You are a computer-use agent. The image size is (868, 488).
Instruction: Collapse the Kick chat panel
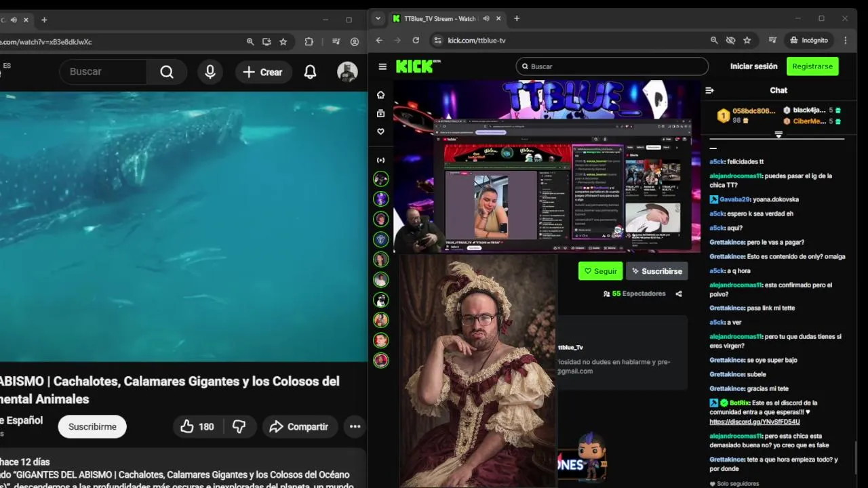pyautogui.click(x=710, y=90)
